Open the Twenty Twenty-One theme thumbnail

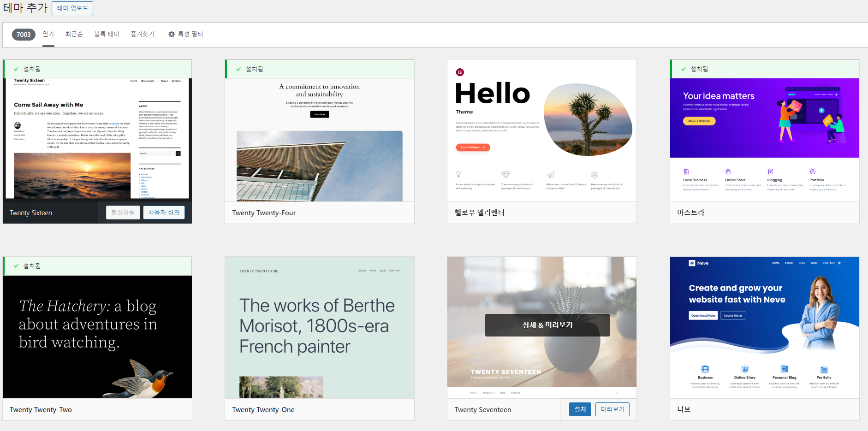tap(320, 328)
